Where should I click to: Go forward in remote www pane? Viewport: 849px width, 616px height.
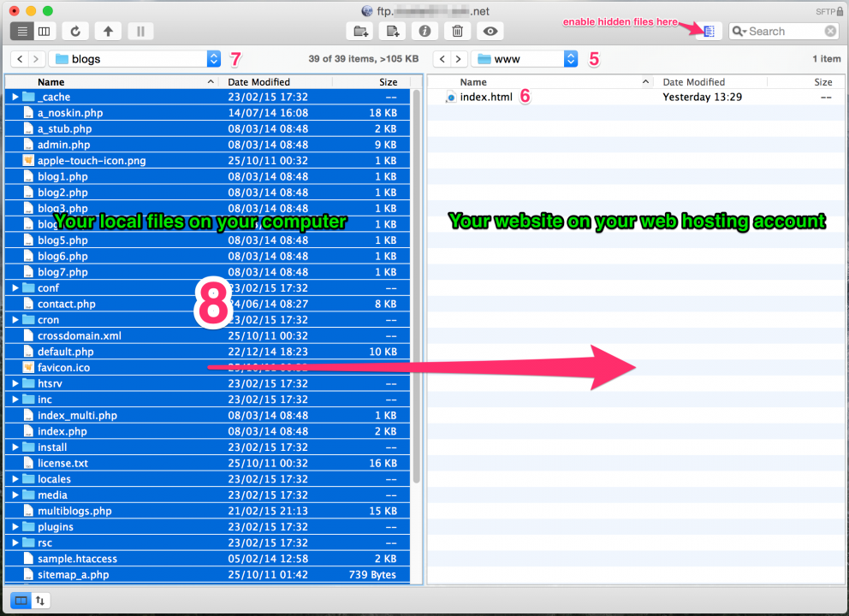[x=459, y=59]
